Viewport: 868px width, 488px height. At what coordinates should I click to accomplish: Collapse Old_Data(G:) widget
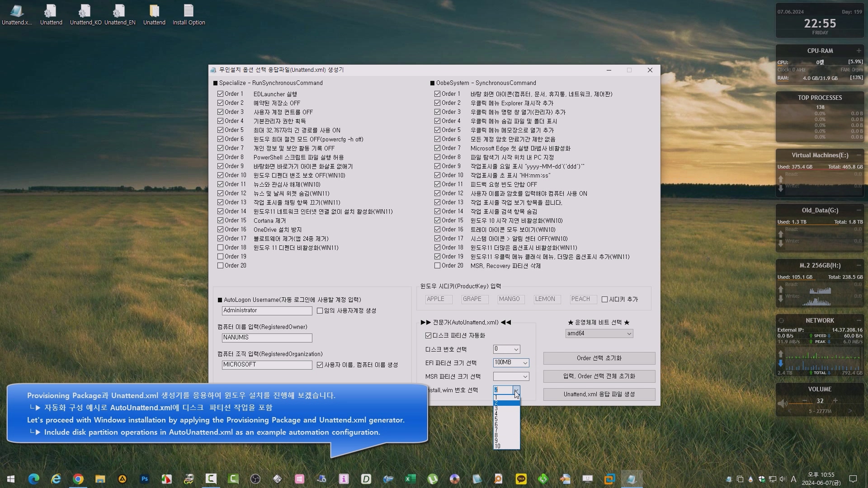point(859,211)
